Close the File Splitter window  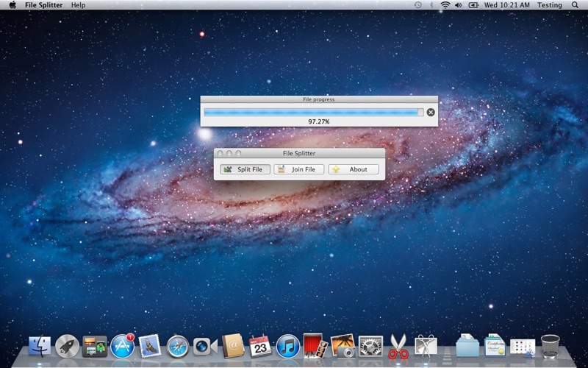(x=220, y=153)
